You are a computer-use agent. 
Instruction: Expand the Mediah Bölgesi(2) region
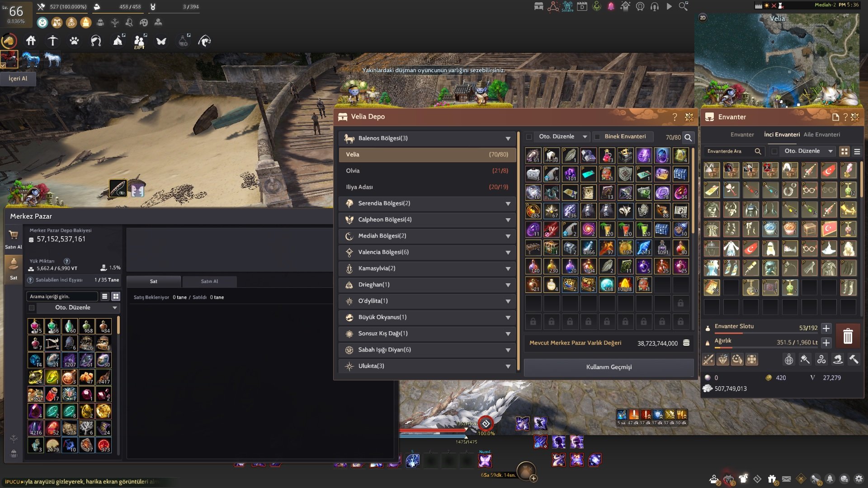click(427, 236)
